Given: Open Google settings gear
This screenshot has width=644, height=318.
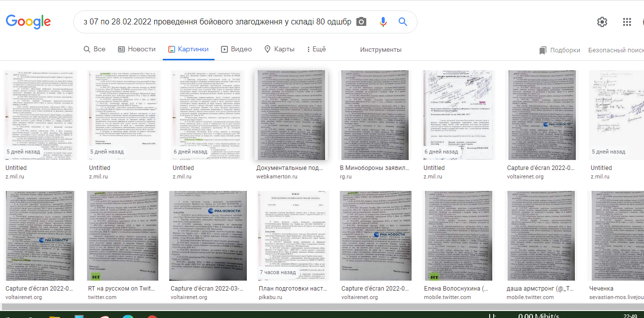Looking at the screenshot, I should [602, 22].
